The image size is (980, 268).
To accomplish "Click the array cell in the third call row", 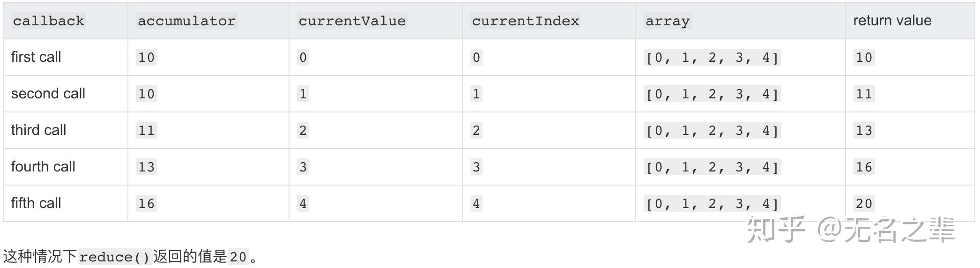I will (x=712, y=131).
